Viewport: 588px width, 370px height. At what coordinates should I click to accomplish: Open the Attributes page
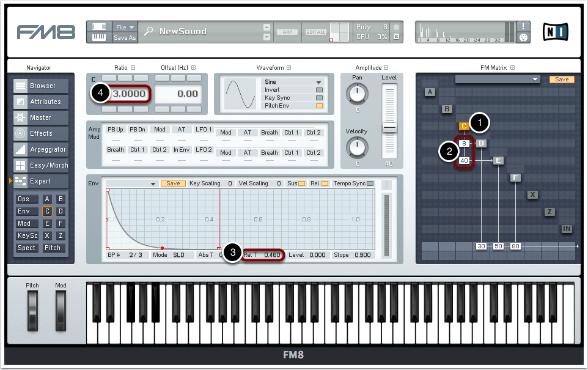(42, 102)
